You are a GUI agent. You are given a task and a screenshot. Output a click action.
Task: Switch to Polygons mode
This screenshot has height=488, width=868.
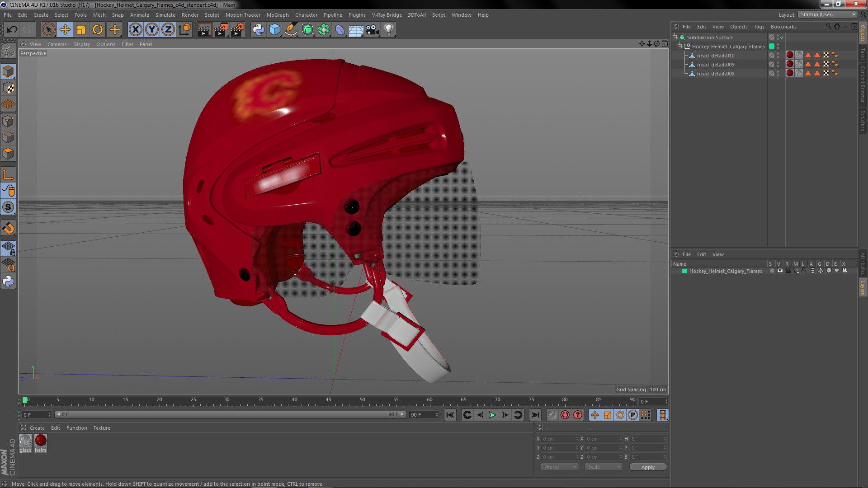pos(8,154)
